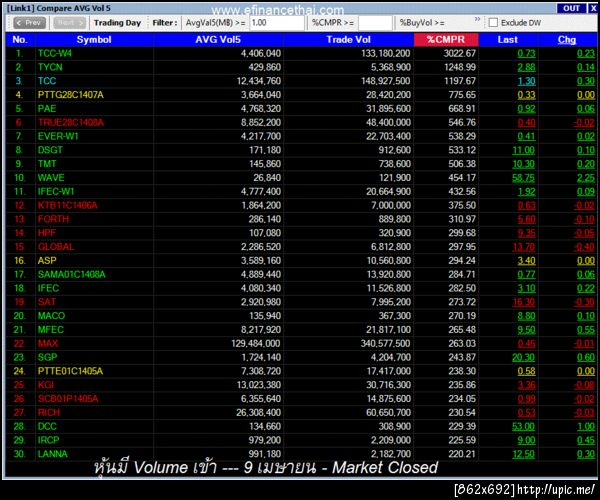Select symbol TYCN
The height and width of the screenshot is (500, 600).
(x=50, y=67)
